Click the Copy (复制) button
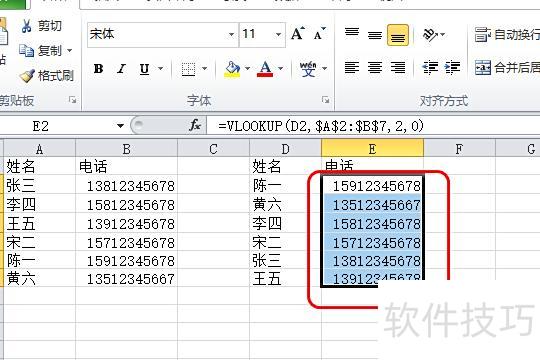The height and width of the screenshot is (360, 540). click(x=41, y=51)
